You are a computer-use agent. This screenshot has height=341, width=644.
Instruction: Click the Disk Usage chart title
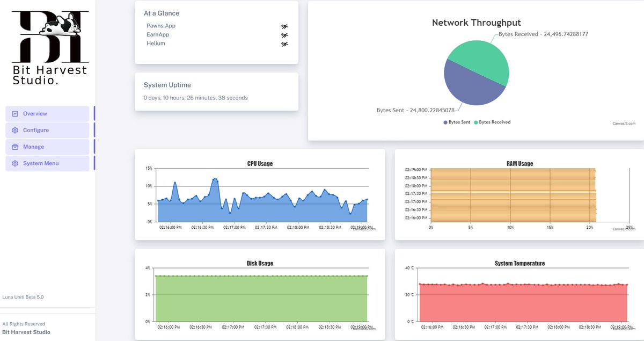click(260, 263)
